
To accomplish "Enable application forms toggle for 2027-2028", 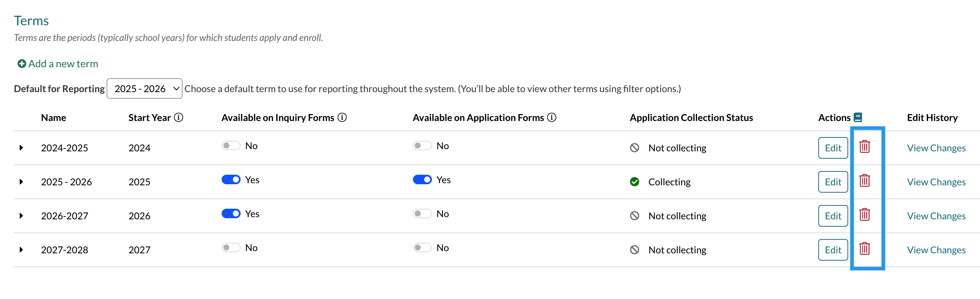I will pos(422,247).
